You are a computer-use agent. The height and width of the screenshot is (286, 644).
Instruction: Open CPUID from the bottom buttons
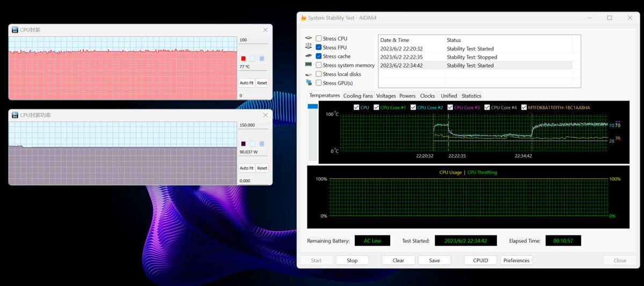[x=480, y=260]
